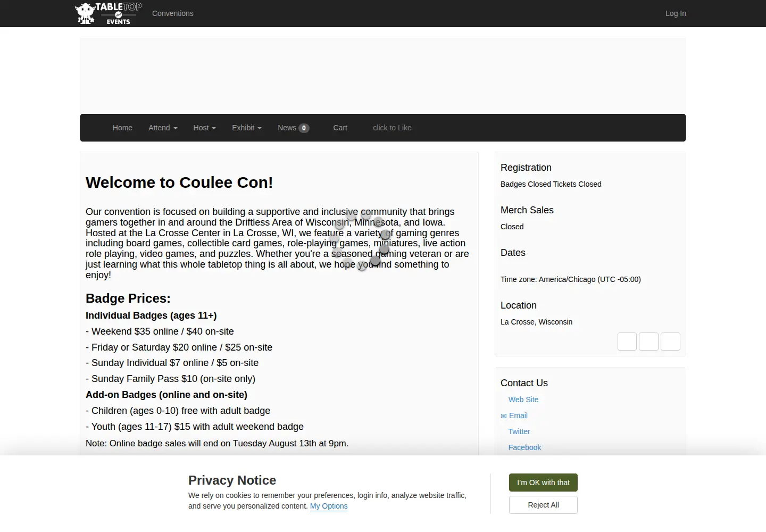766x532 pixels.
Task: Click the 'Sunday Individual $7 online' line
Action: coord(172,363)
